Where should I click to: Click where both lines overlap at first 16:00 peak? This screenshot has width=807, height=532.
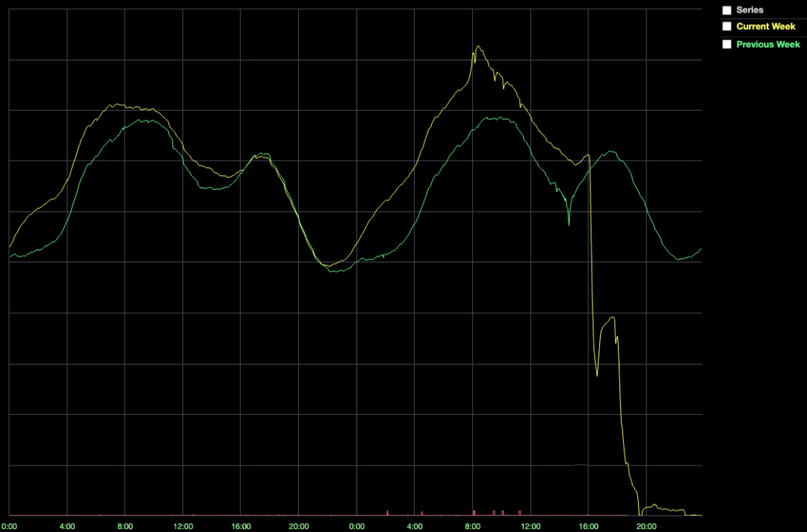pyautogui.click(x=262, y=155)
